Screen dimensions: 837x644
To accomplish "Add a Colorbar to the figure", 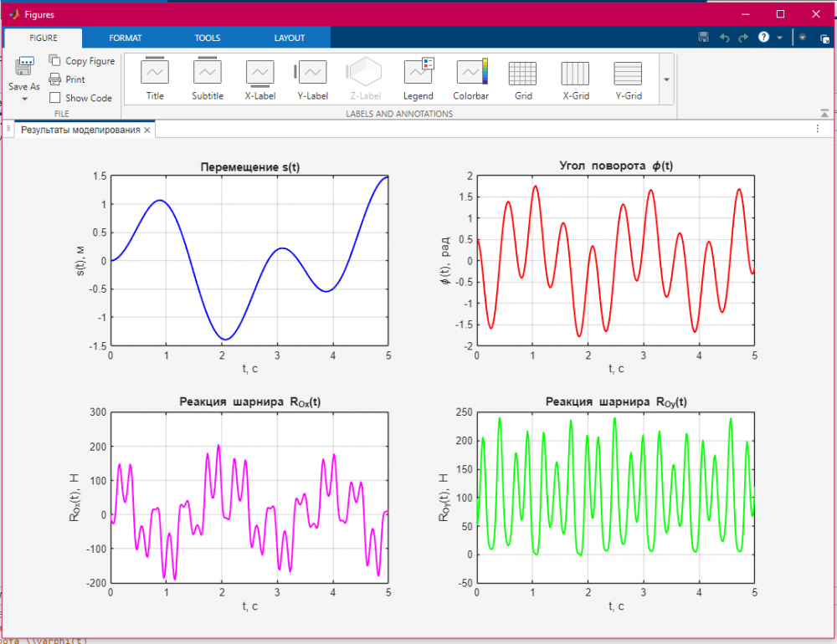I will point(470,79).
